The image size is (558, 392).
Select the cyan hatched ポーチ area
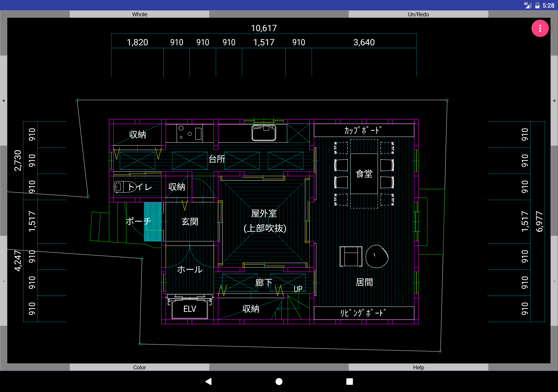(153, 221)
